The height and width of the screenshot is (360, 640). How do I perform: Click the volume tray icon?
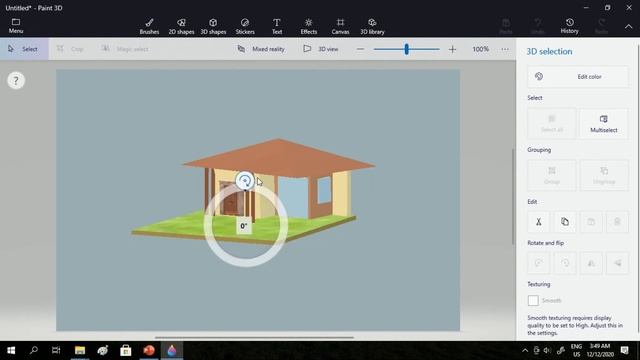tap(547, 350)
